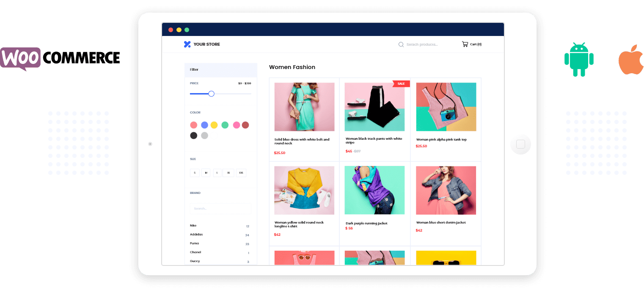Select the green color swatch
This screenshot has width=644, height=293.
[225, 125]
